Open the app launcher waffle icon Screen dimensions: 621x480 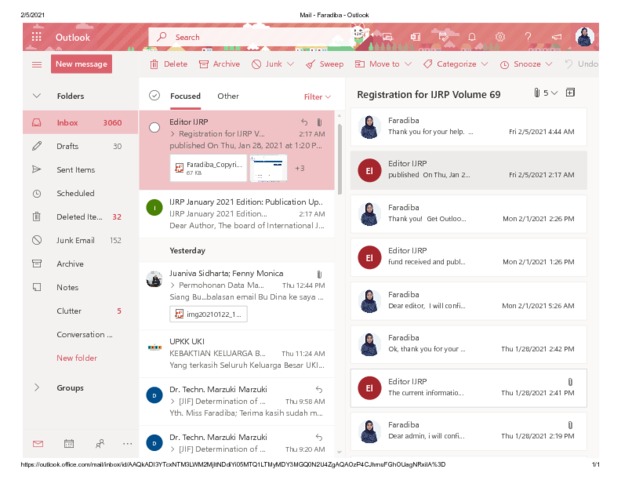coord(37,37)
